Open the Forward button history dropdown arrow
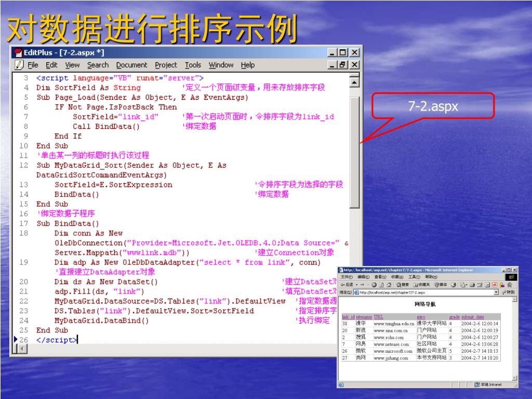Image resolution: width=532 pixels, height=399 pixels. [x=368, y=285]
